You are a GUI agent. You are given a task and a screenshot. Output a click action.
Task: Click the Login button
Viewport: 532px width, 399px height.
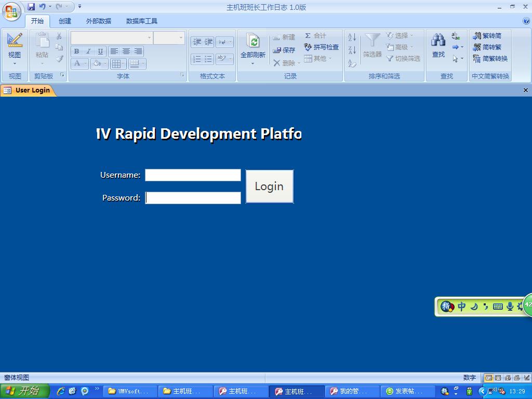click(269, 187)
